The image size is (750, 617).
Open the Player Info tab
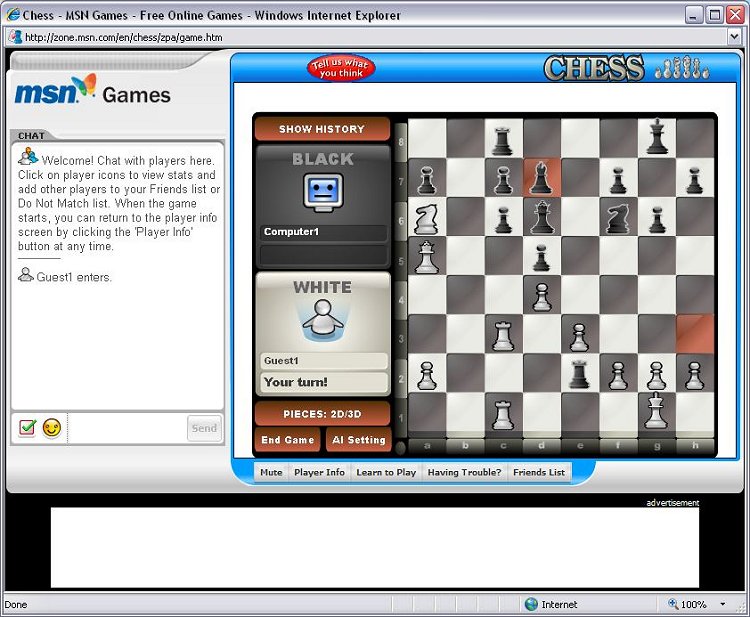(x=319, y=472)
